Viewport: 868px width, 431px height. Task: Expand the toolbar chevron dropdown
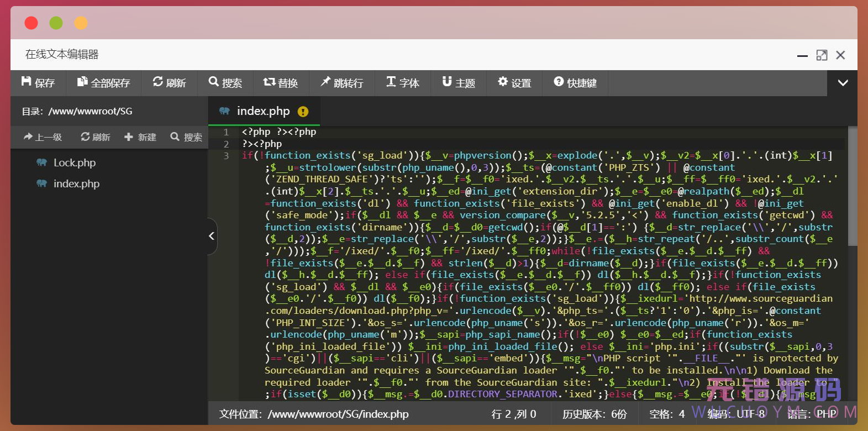(843, 83)
